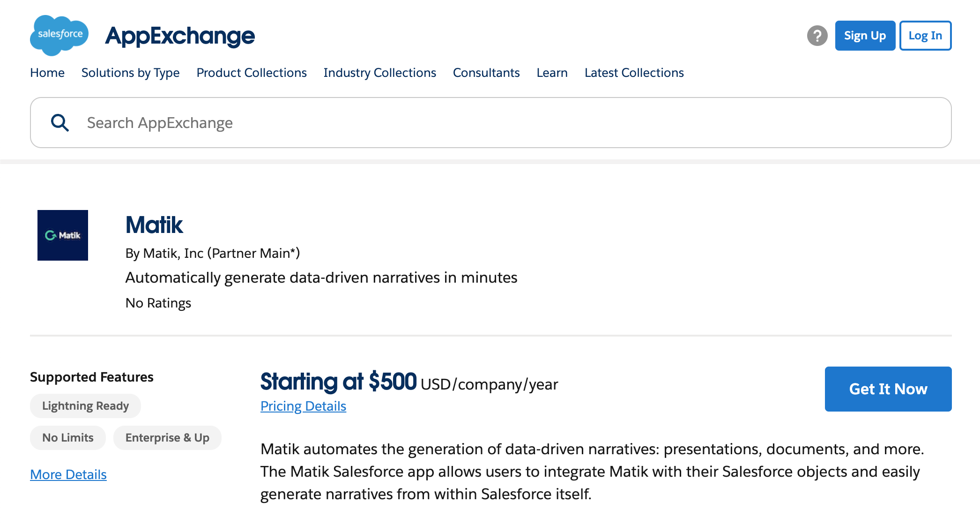Click the AppExchange title logo
Screen dimensions: 980x525
point(180,36)
